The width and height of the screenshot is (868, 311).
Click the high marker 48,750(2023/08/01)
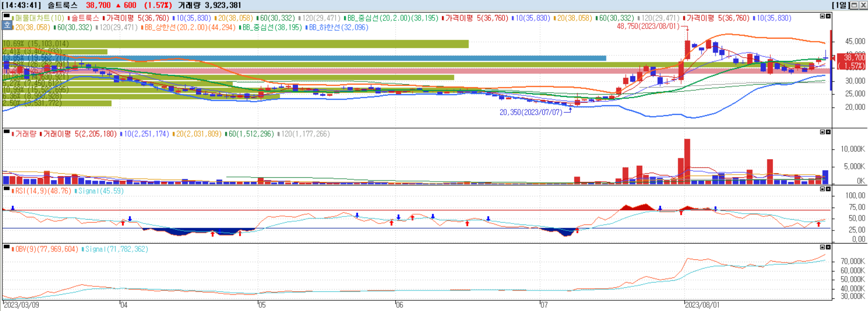[648, 27]
